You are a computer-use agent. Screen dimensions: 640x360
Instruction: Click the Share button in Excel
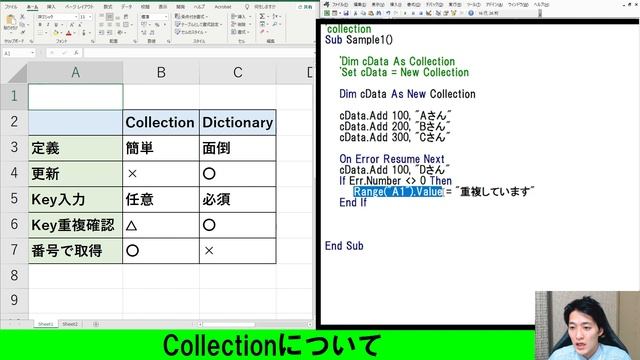pos(305,7)
